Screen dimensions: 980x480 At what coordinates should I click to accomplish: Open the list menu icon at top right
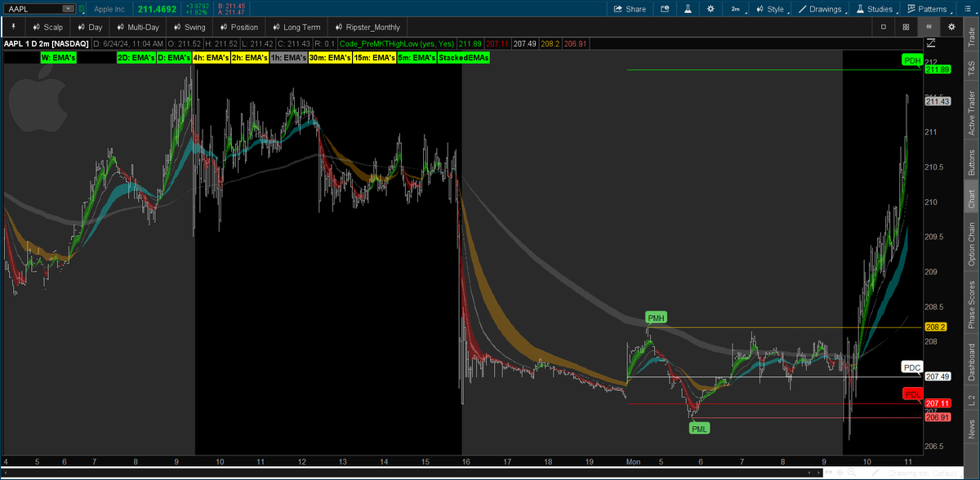tap(968, 9)
